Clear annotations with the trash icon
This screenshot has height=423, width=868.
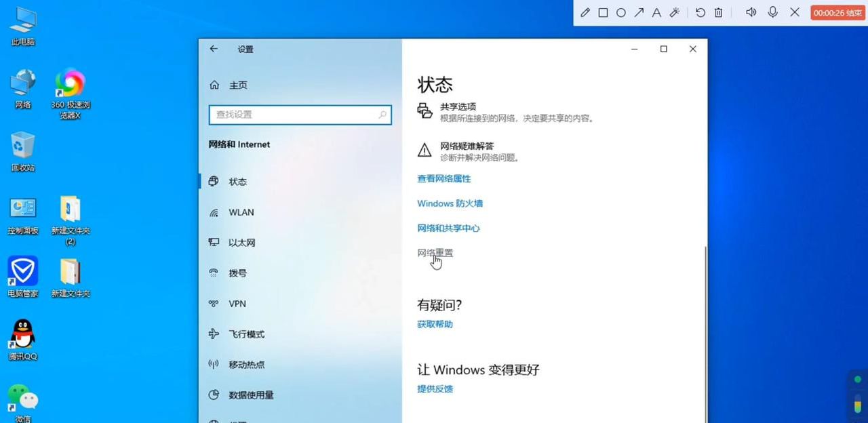(717, 12)
